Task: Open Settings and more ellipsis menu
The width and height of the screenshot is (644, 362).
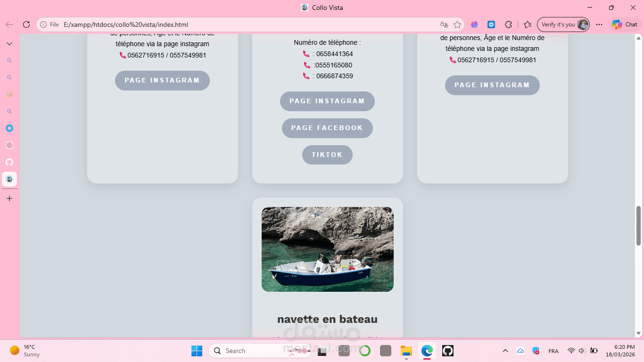Action: [x=599, y=25]
